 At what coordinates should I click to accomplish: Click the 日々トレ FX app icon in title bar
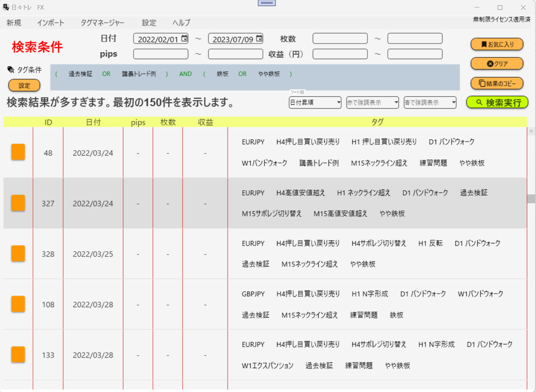[6, 7]
